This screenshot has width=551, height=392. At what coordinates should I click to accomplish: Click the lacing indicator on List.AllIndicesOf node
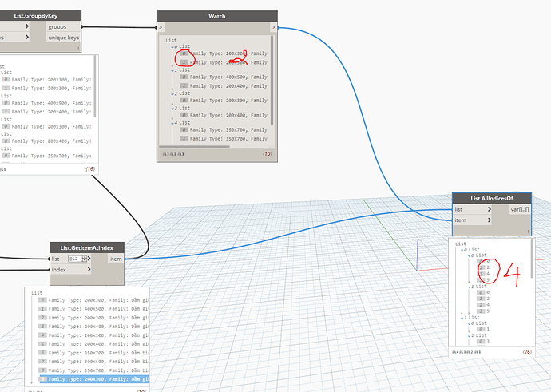click(528, 231)
